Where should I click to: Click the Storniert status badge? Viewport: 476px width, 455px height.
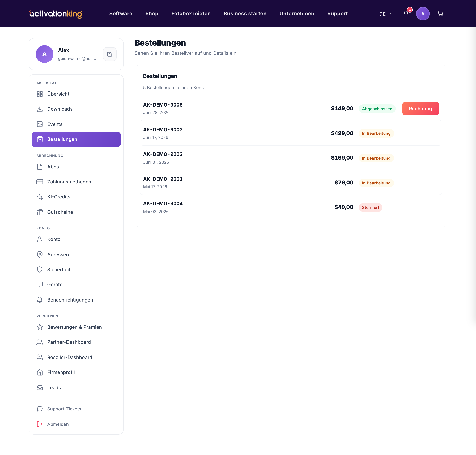(370, 207)
